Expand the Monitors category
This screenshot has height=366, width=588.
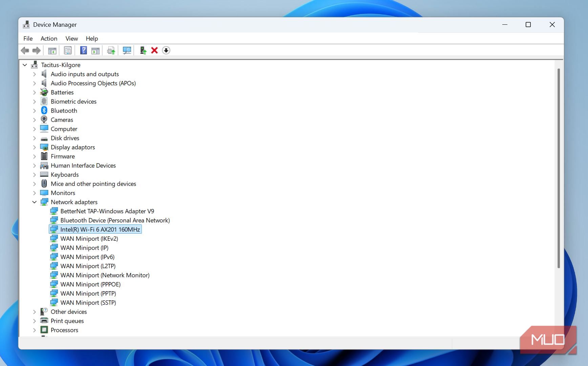(x=34, y=193)
